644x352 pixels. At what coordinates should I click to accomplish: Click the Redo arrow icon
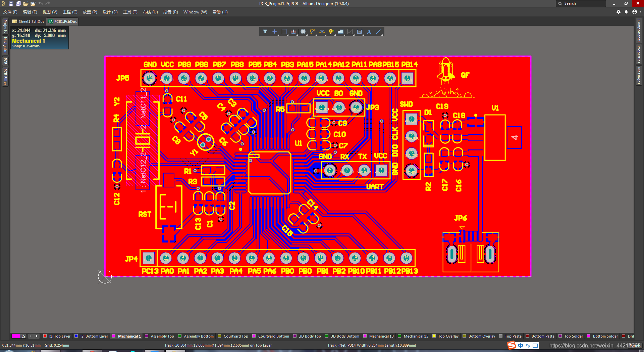(48, 3)
